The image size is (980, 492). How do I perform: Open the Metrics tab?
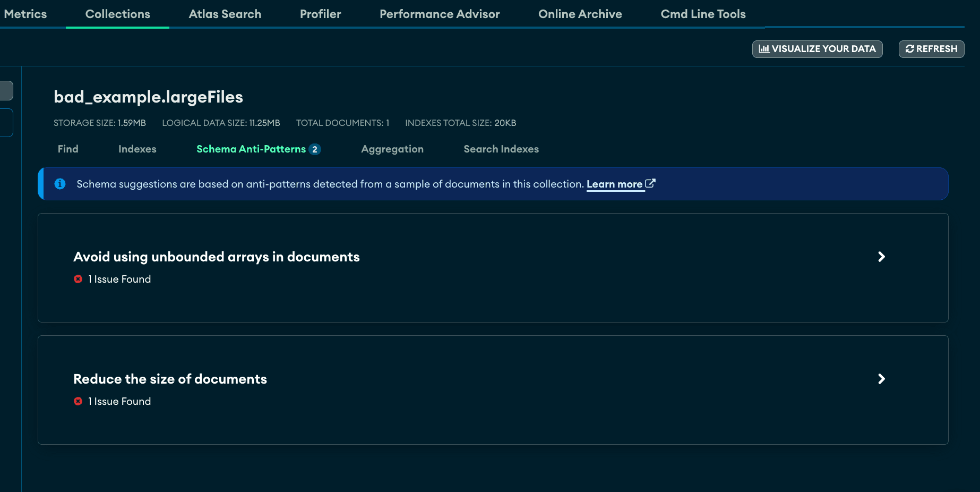[x=25, y=14]
